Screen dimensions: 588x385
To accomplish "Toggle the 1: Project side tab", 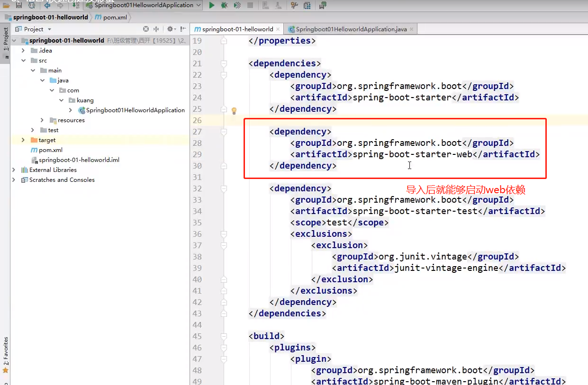I will tap(6, 39).
